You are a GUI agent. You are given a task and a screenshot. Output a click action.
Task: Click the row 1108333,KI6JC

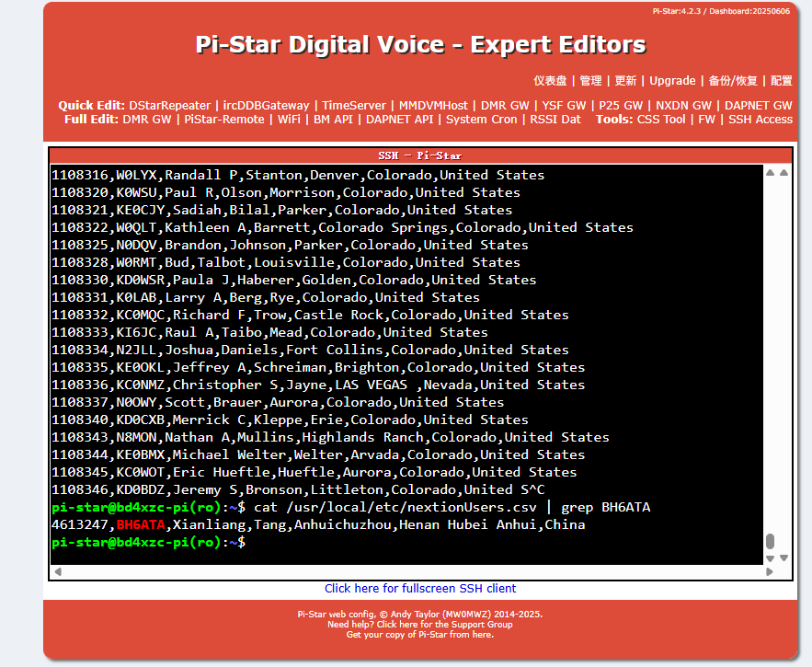(x=269, y=332)
